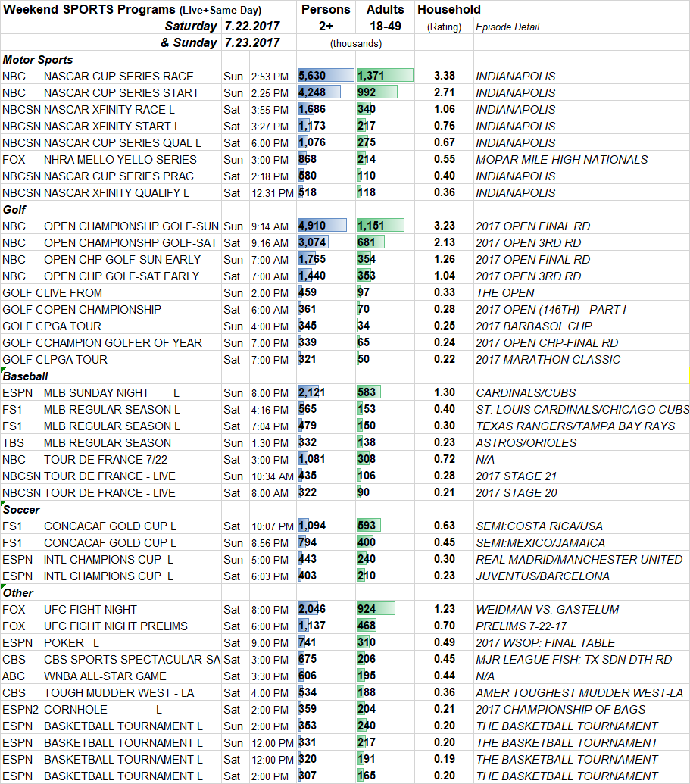Select the 'Motor Sports' section header

click(x=38, y=60)
